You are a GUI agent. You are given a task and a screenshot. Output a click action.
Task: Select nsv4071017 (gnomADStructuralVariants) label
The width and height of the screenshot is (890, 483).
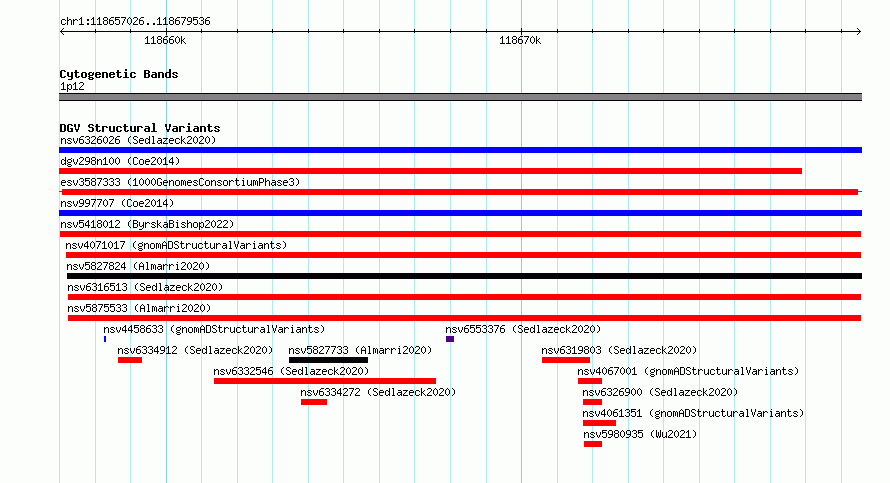(176, 245)
